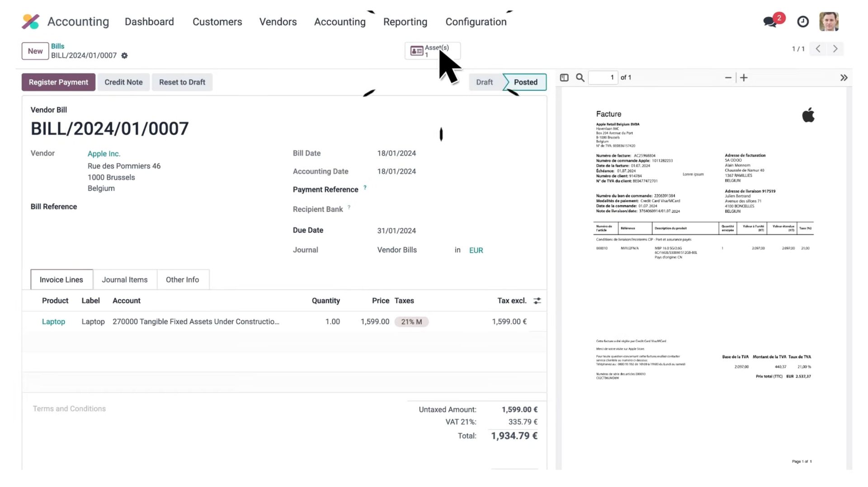Screen dimensions: 868x487
Task: Zoom out of the PDF preview
Action: pyautogui.click(x=728, y=78)
